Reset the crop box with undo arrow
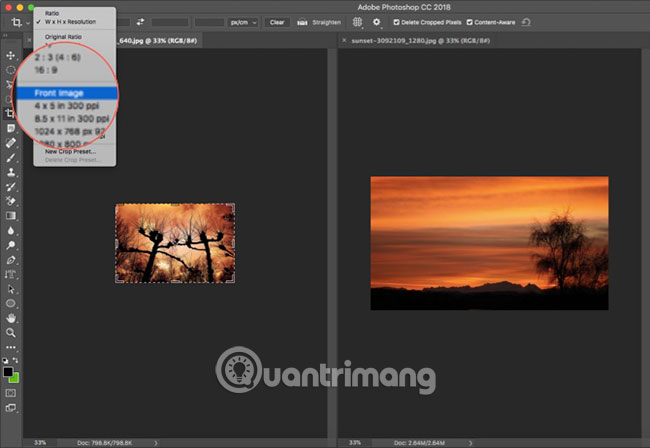This screenshot has width=650, height=448. pyautogui.click(x=526, y=22)
